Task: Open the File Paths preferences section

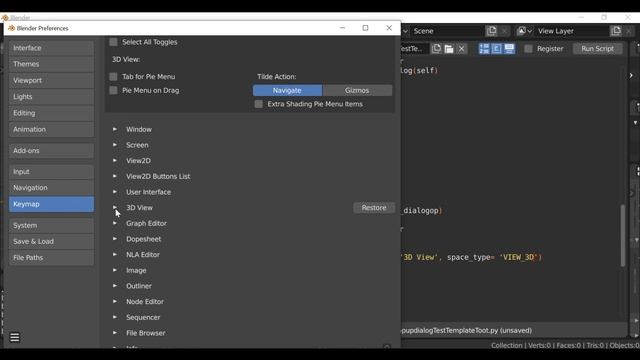Action: pyautogui.click(x=51, y=258)
